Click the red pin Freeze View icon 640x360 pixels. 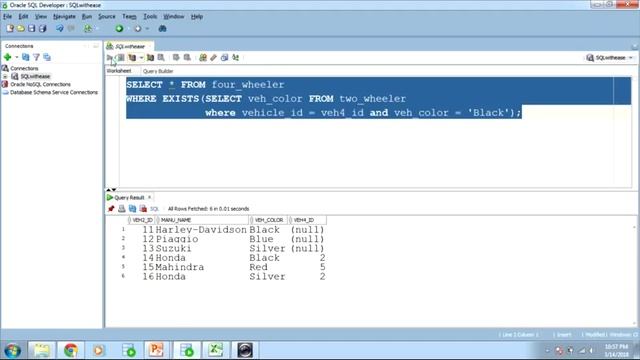111,209
